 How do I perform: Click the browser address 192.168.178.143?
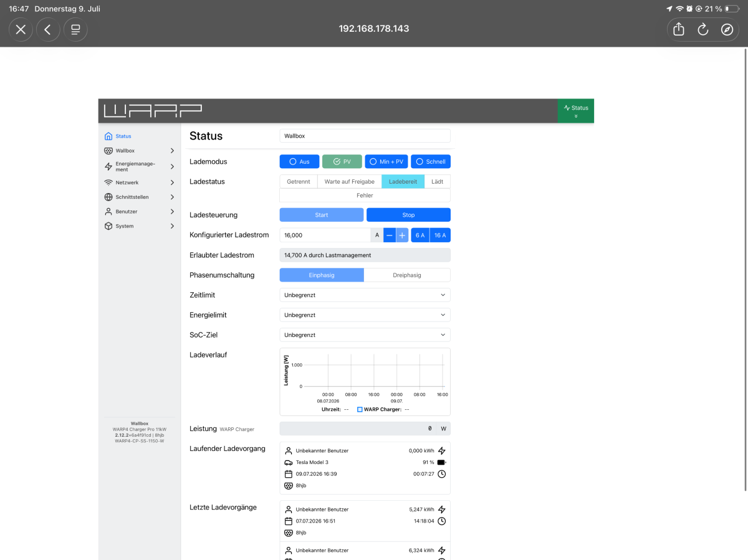[x=374, y=29]
